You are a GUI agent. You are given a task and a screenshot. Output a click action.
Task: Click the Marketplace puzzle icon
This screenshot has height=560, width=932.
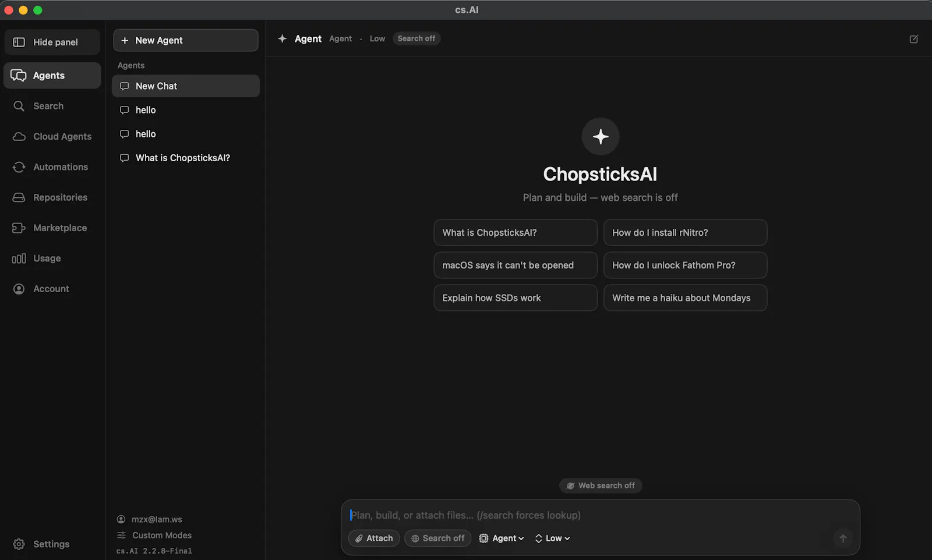[x=19, y=228]
